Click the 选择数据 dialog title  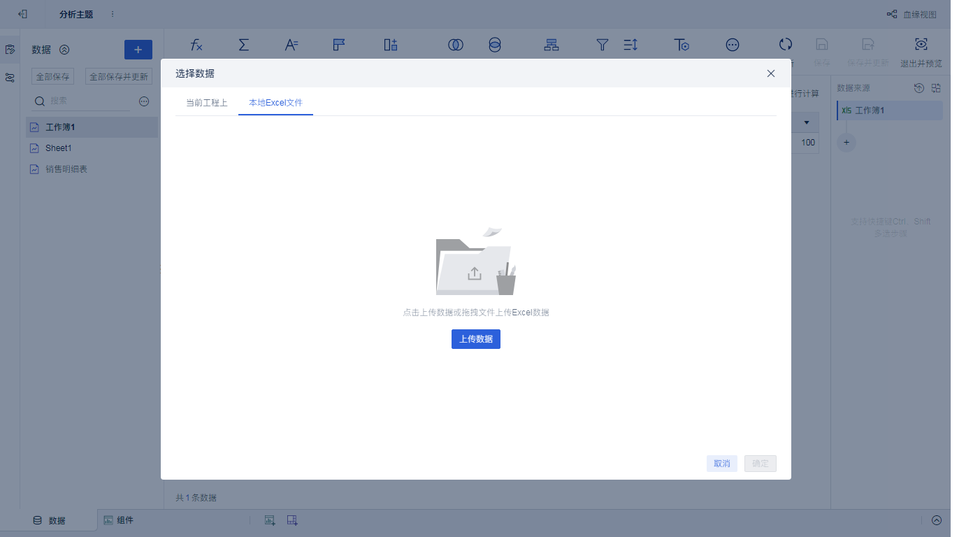[x=195, y=73]
